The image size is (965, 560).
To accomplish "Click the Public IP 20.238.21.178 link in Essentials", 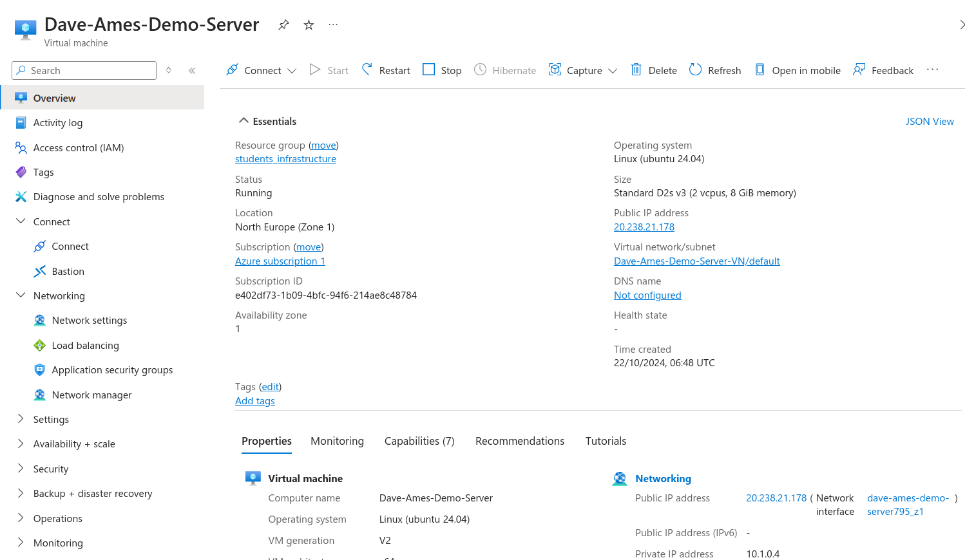I will 644,227.
